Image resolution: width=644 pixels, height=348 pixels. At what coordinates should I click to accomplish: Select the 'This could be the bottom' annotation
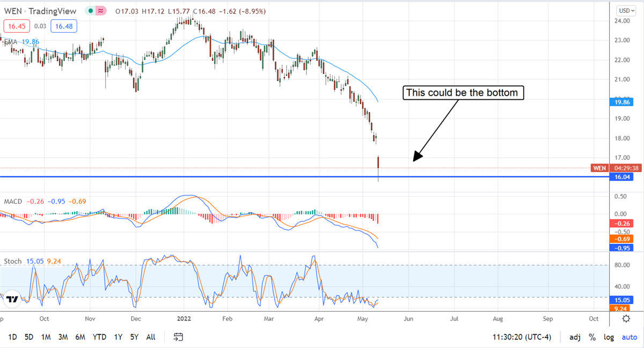pos(462,93)
